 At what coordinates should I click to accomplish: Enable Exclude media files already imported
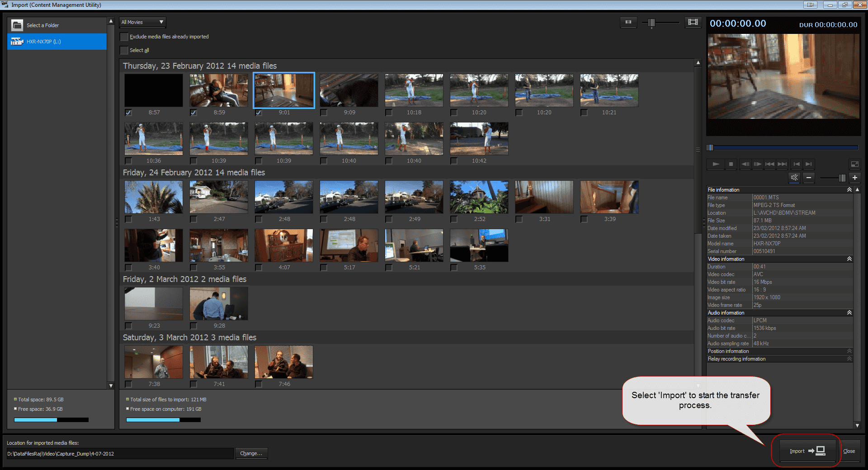(124, 37)
